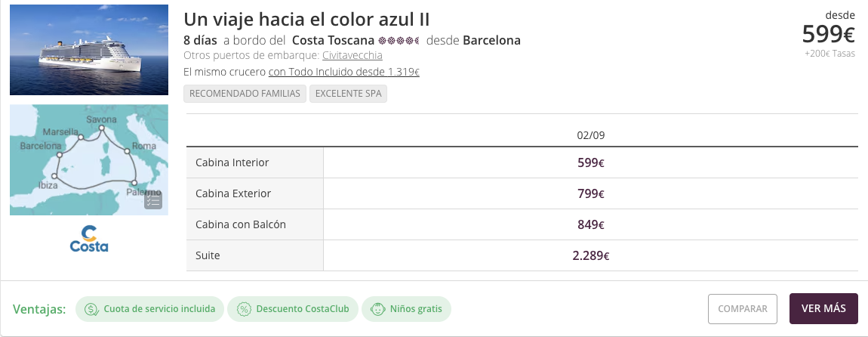Open the Costa Toscana ship photo
This screenshot has height=337, width=868.
pos(89,50)
